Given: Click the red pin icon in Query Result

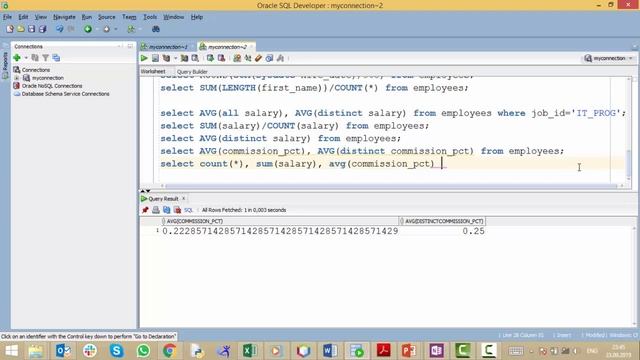Looking at the screenshot, I should coord(145,210).
